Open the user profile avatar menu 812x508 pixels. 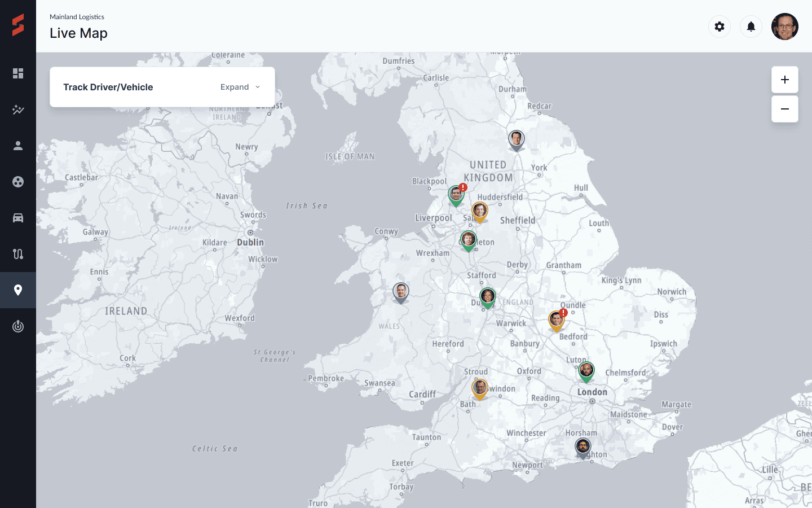(x=785, y=27)
